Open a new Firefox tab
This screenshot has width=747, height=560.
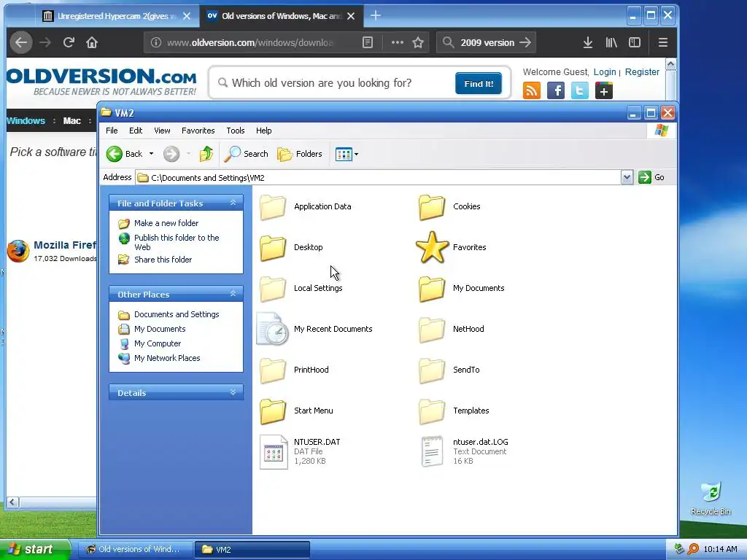click(x=376, y=16)
